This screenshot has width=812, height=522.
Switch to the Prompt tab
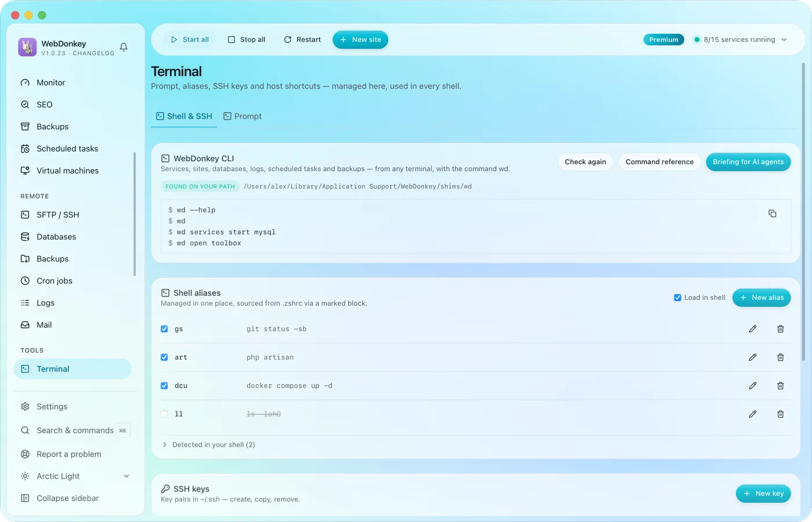[x=242, y=116]
